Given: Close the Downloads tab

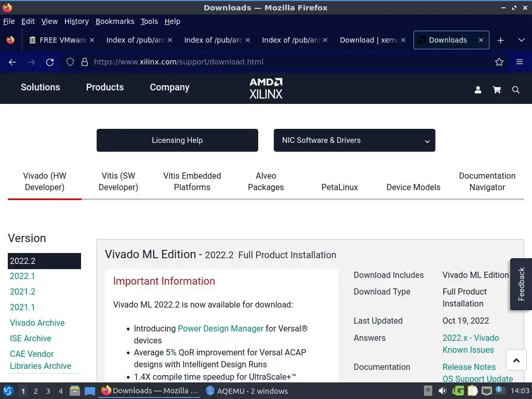Looking at the screenshot, I should [x=481, y=40].
